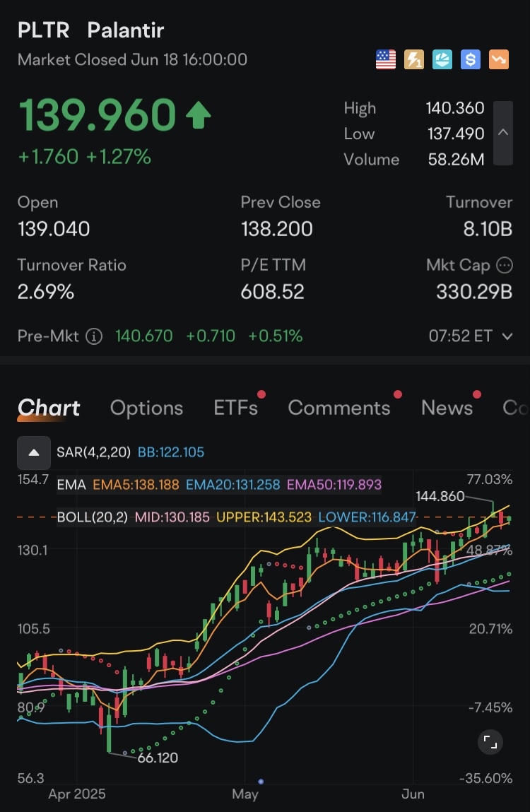The image size is (530, 812).
Task: Switch to the Chart tab
Action: coord(49,408)
